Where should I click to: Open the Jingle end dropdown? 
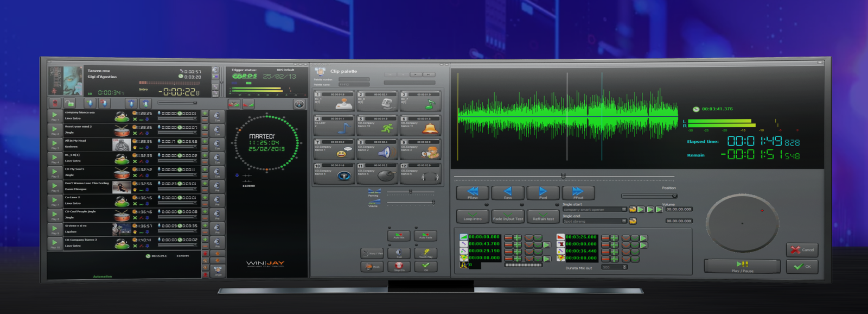pyautogui.click(x=624, y=221)
